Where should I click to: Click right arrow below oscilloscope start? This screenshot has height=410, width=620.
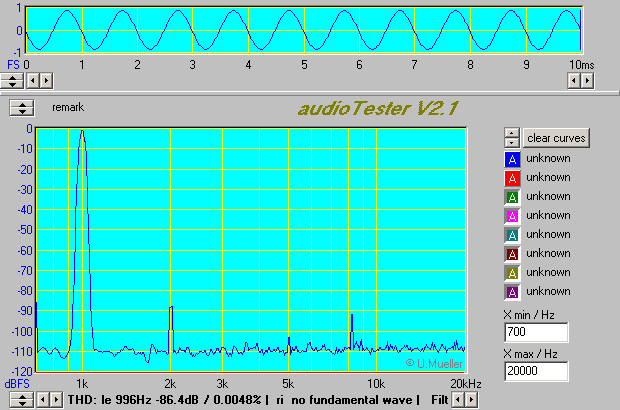[46, 81]
